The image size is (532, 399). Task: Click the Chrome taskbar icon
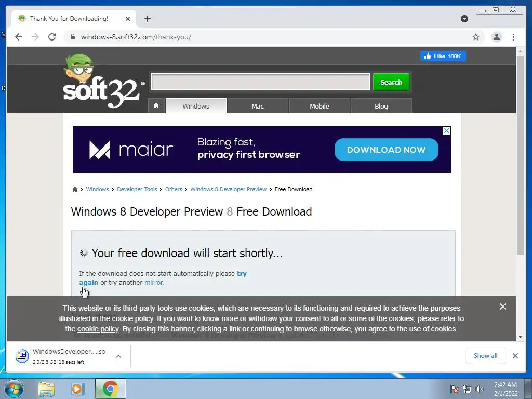click(x=110, y=389)
